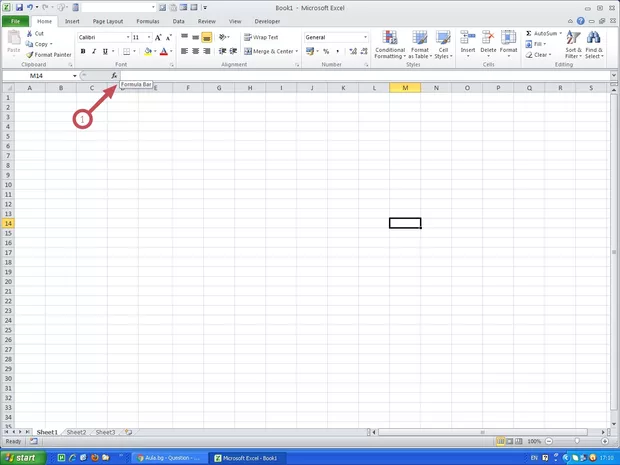
Task: Click the Windows start button
Action: click(x=22, y=458)
